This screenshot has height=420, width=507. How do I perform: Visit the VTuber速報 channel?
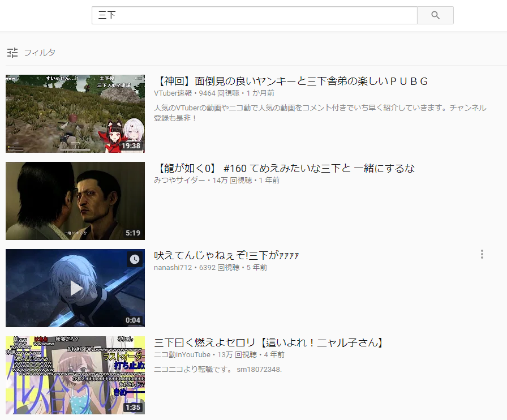pyautogui.click(x=173, y=93)
